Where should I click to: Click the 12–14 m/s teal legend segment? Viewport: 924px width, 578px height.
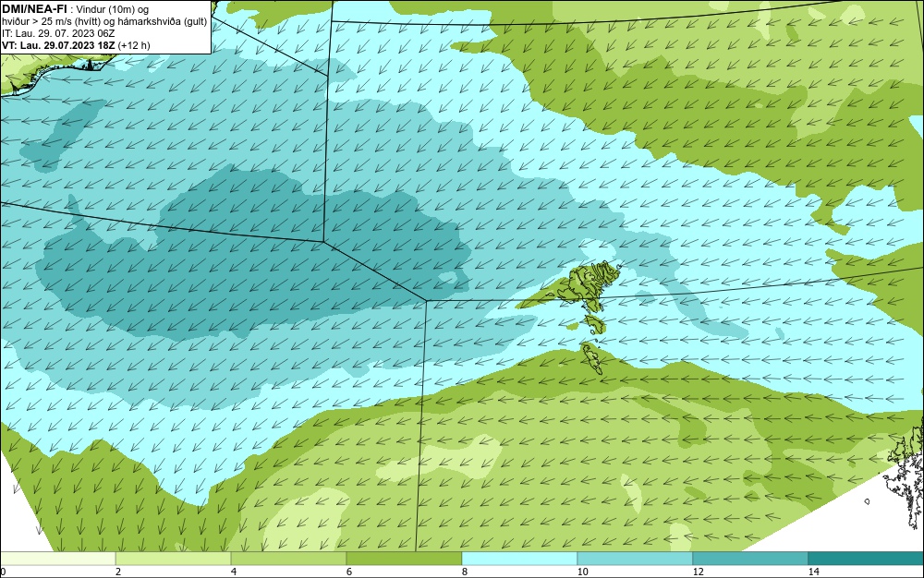pos(750,559)
